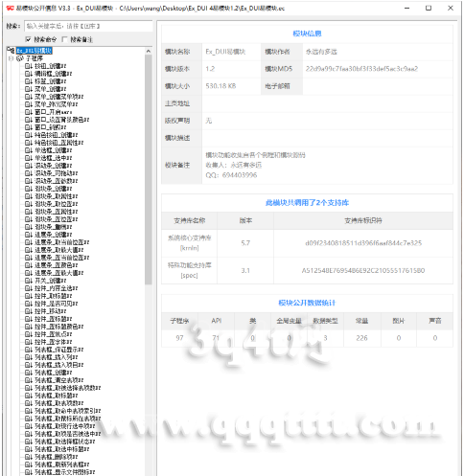Image resolution: width=464 pixels, height=476 pixels.
Task: Select the 列表框_插入列 tree row
Action: pos(56,357)
